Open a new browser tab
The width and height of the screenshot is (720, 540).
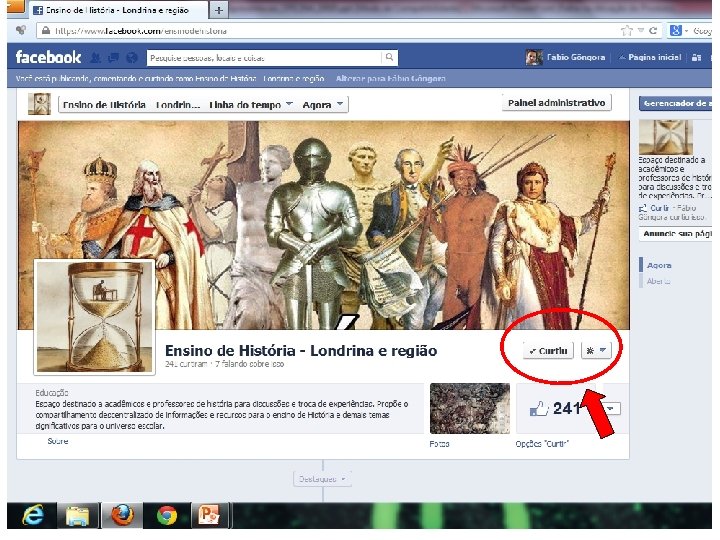[219, 10]
